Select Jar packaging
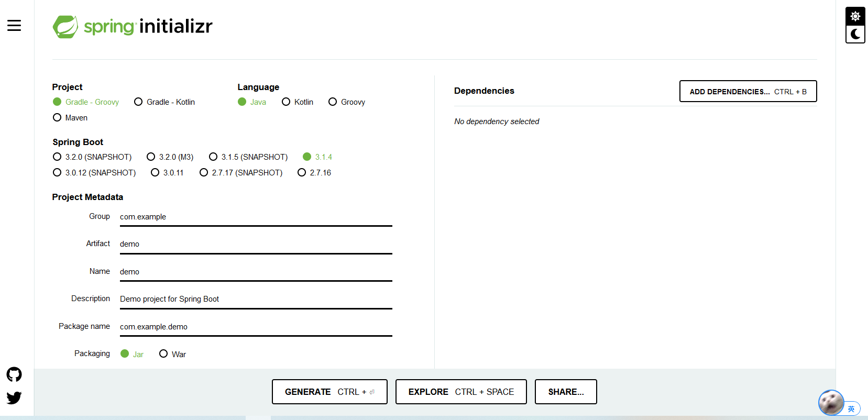The width and height of the screenshot is (868, 420). [132, 354]
